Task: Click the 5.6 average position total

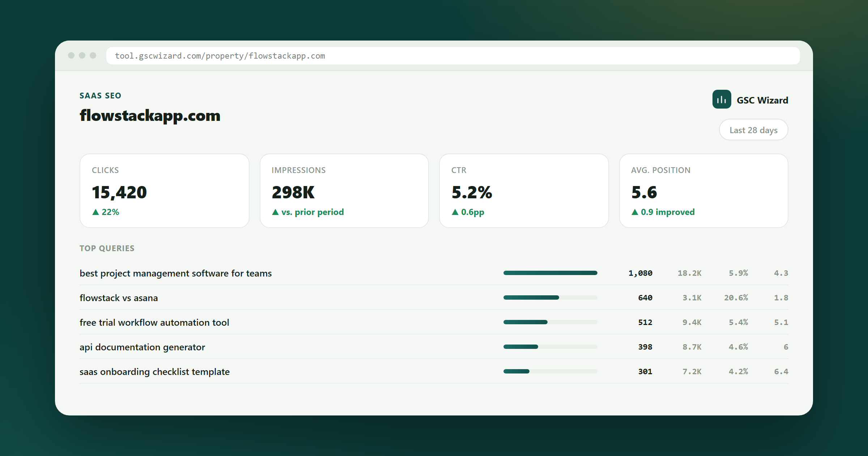Action: point(644,192)
